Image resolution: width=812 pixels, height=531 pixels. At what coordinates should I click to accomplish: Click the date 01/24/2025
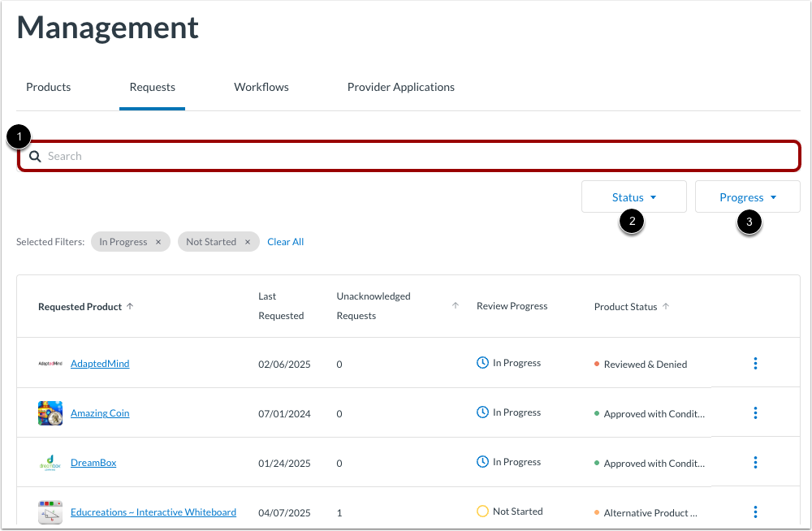coord(284,463)
